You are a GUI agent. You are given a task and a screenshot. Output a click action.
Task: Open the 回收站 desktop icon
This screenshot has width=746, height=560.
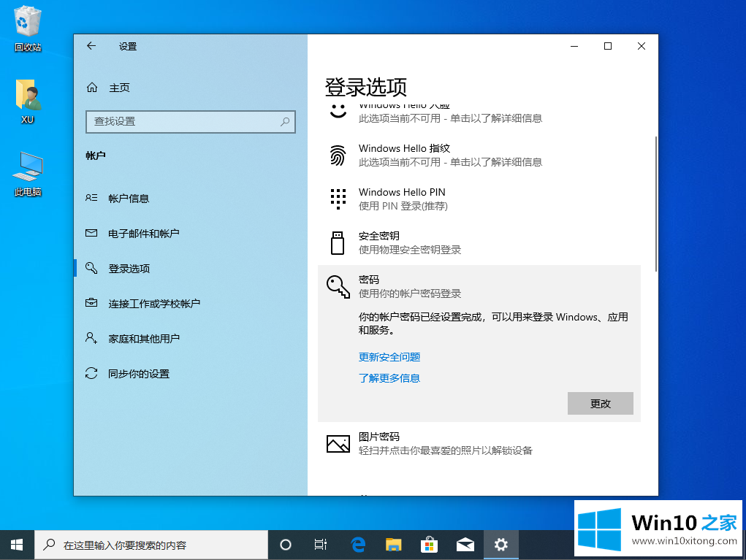pyautogui.click(x=28, y=29)
